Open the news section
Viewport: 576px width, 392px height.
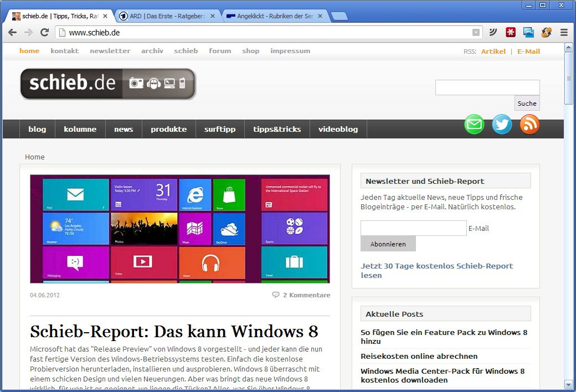click(x=124, y=129)
